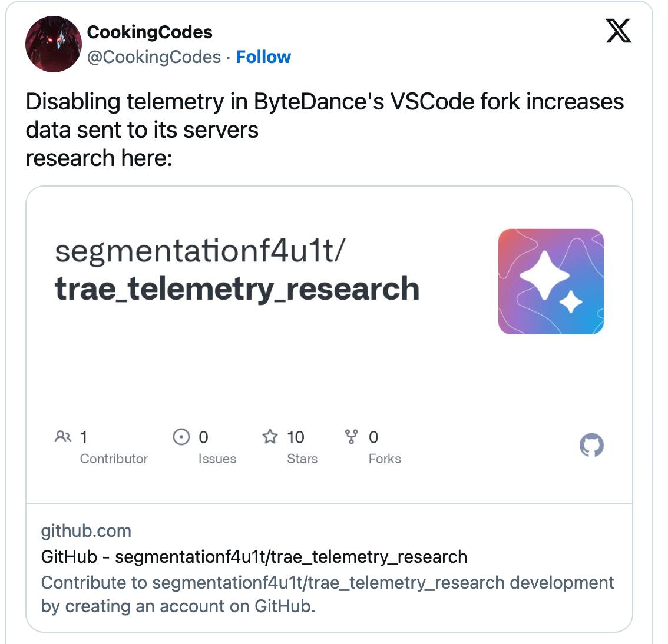
Task: Click the forks icon
Action: 351,437
